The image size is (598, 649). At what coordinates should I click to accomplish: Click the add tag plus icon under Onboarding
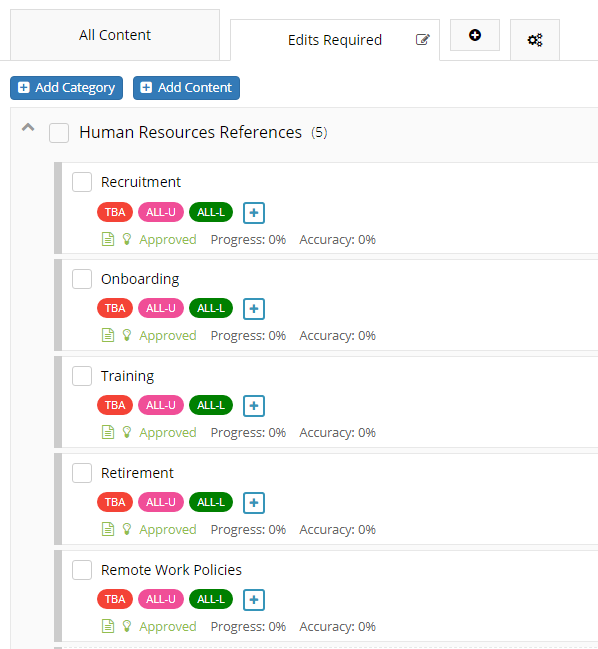254,309
